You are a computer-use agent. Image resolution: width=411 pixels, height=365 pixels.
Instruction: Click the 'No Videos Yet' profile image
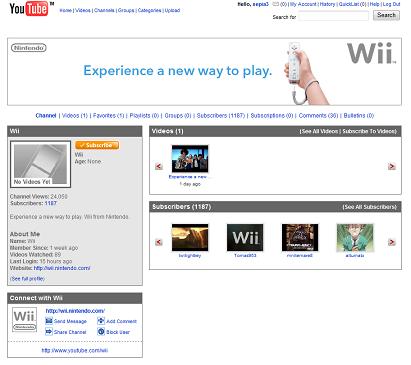(x=40, y=164)
